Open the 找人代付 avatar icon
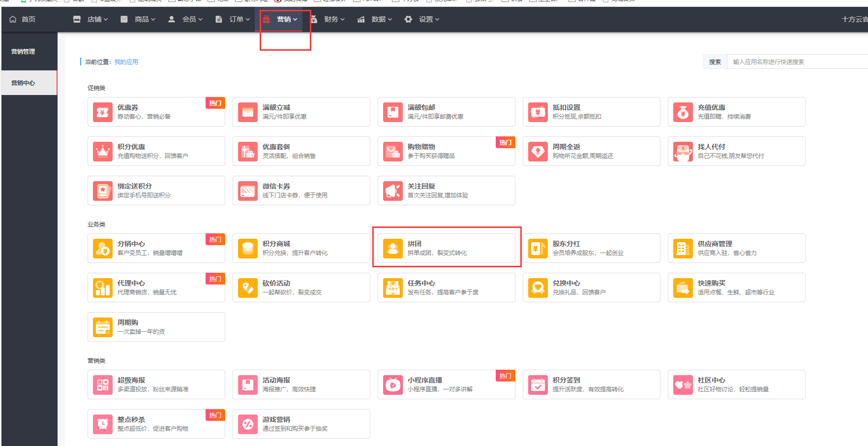Screen dimensions: 868x446 [x=683, y=152]
